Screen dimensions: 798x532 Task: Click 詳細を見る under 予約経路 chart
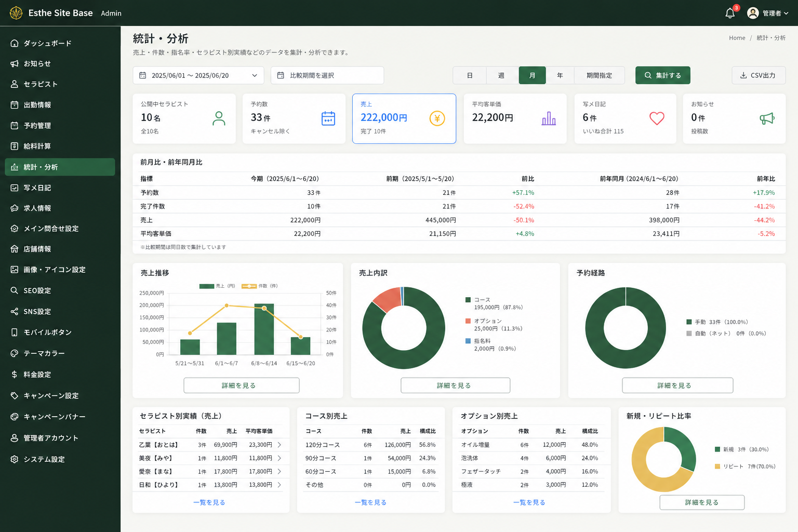(677, 385)
